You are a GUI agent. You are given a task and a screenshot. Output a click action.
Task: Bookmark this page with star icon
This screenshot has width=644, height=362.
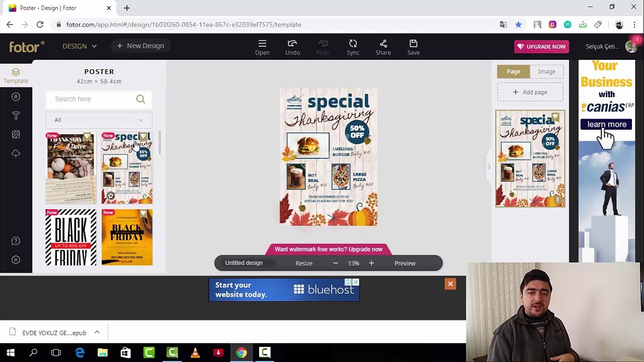518,25
